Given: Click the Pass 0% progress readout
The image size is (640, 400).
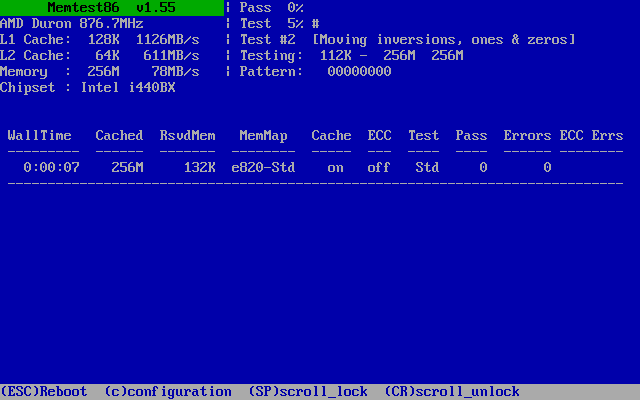Looking at the screenshot, I should pyautogui.click(x=272, y=8).
